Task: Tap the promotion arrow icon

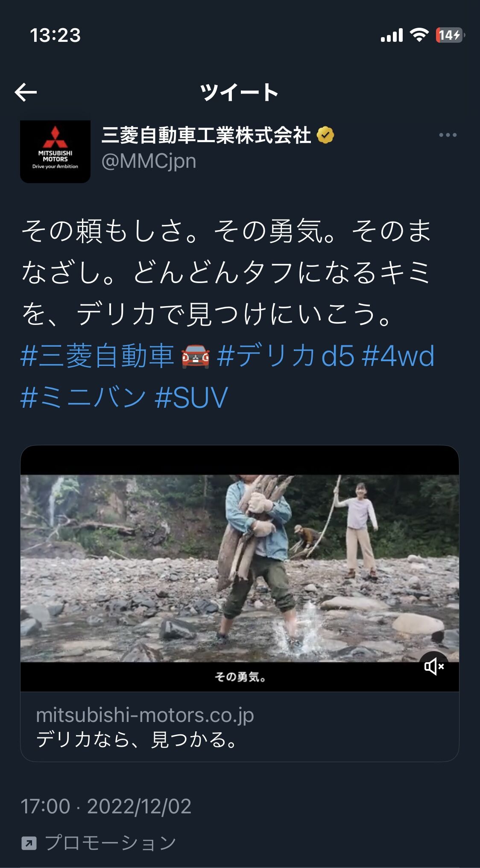Action: click(x=29, y=843)
